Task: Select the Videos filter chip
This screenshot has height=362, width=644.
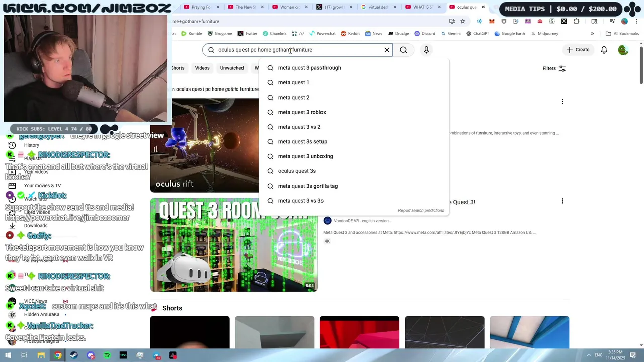Action: [202, 68]
